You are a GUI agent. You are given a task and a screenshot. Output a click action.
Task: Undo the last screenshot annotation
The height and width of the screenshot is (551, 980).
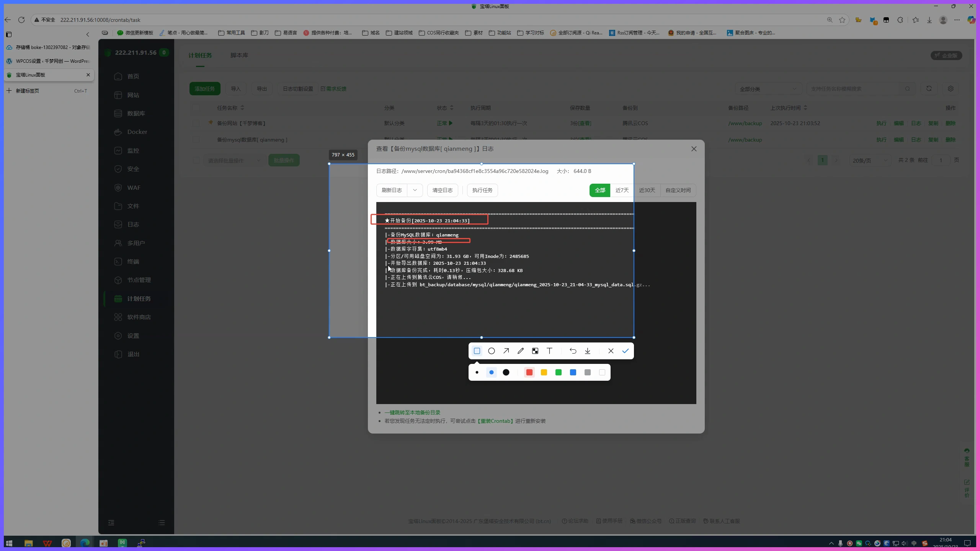pos(573,351)
